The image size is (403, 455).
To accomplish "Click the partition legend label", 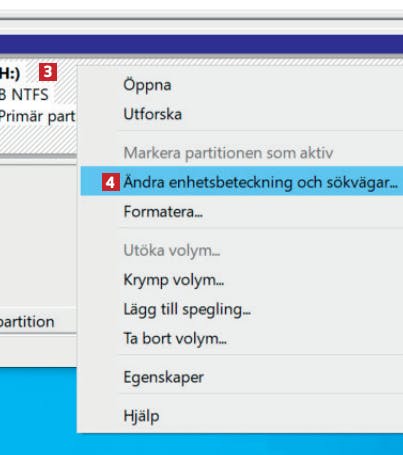I will click(x=27, y=322).
